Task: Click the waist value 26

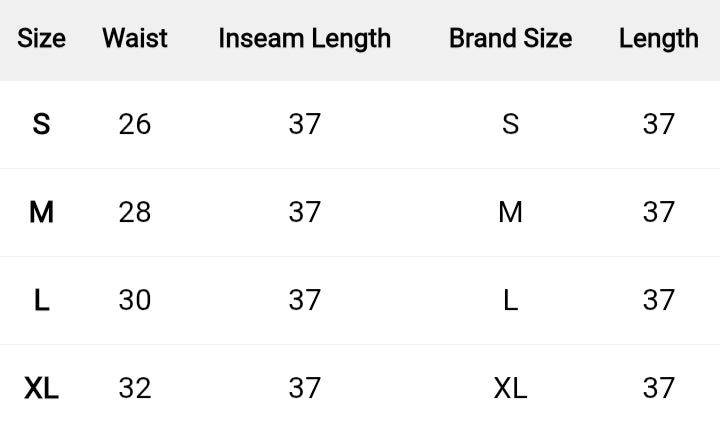Action: click(x=135, y=124)
